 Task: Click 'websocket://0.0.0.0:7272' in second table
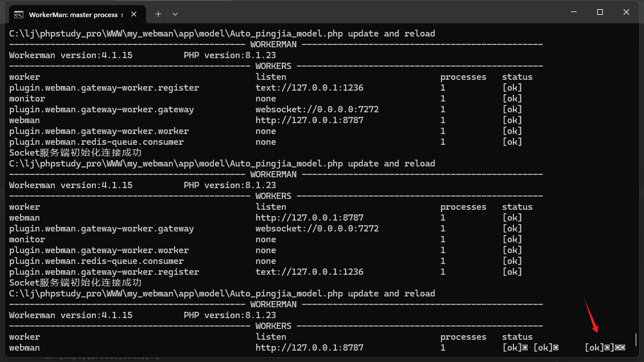click(317, 229)
